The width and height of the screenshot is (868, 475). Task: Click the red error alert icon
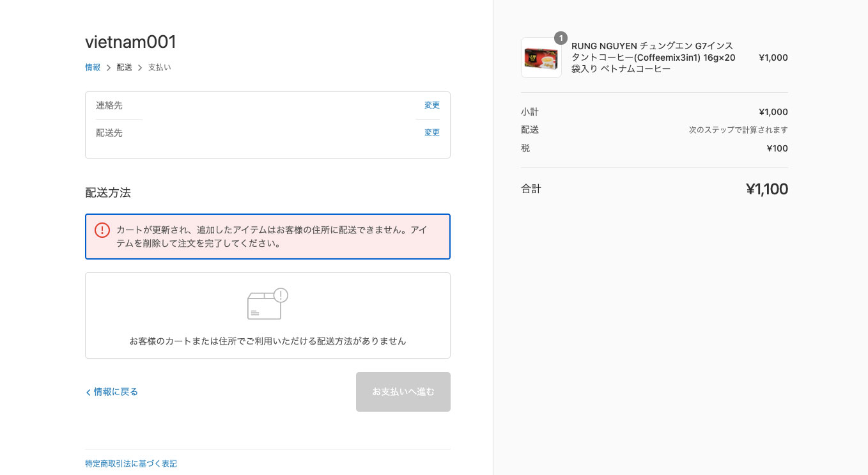[x=102, y=230]
